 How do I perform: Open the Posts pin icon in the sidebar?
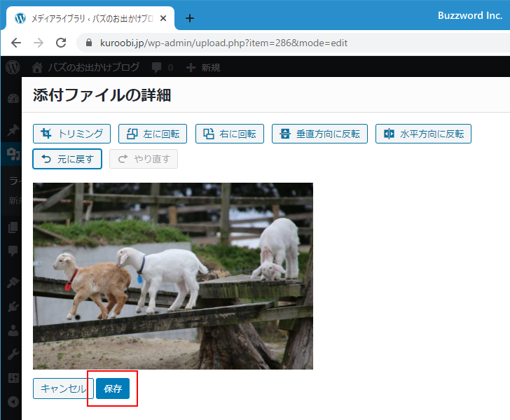tap(13, 129)
